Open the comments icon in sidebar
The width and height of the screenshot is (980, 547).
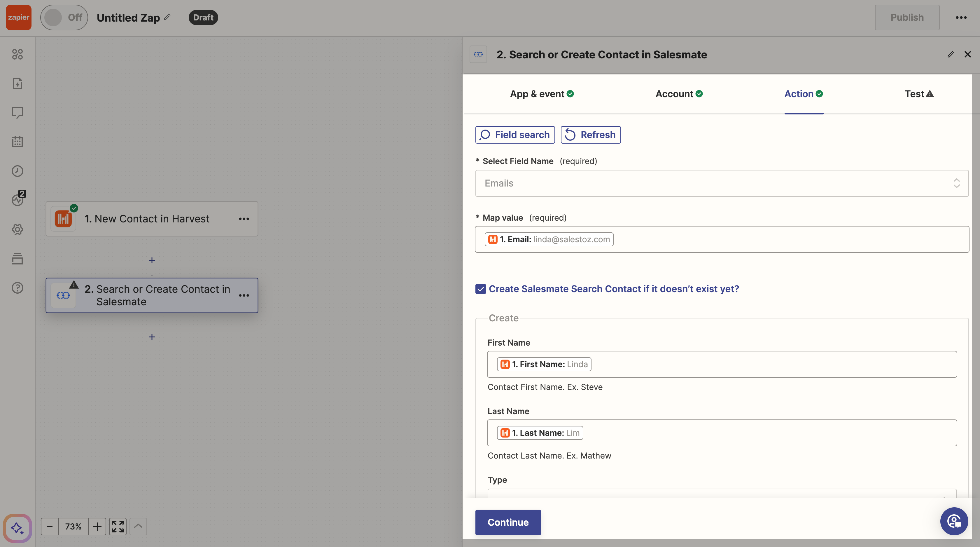(x=17, y=113)
